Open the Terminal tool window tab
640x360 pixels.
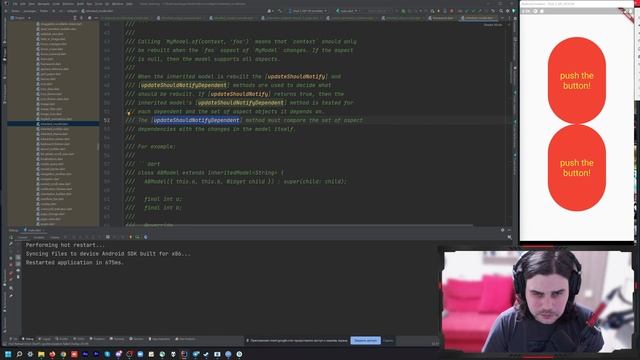tap(117, 339)
